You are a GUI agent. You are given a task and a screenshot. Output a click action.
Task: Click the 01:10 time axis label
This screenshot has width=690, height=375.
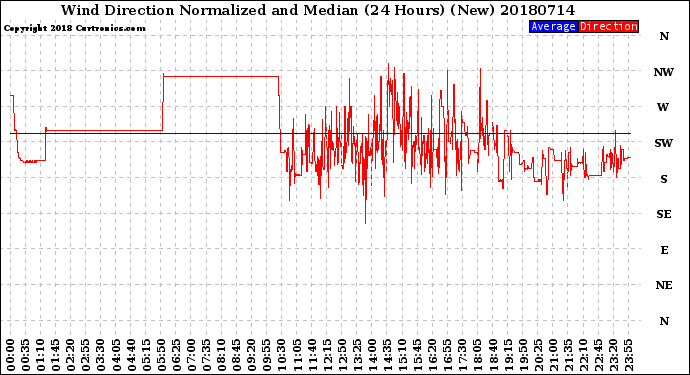pyautogui.click(x=40, y=355)
